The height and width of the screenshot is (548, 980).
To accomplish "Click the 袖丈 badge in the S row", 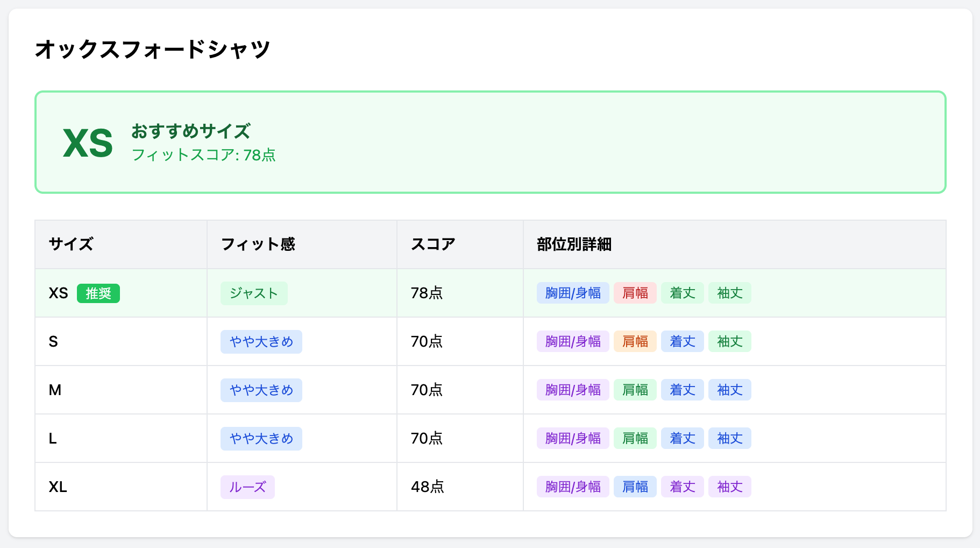I will (x=729, y=341).
